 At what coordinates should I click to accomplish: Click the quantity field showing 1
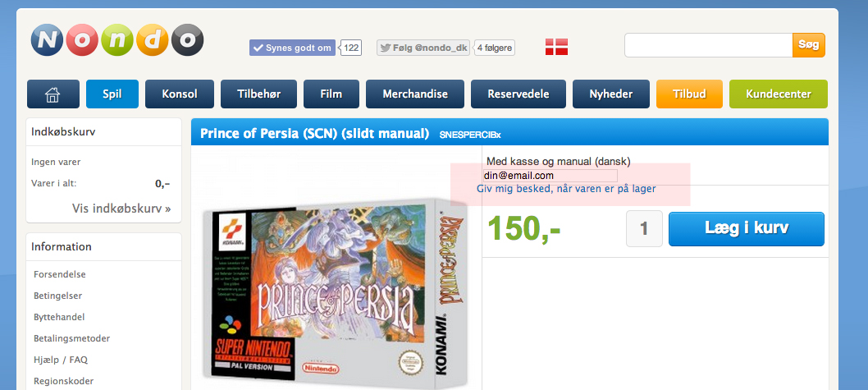pyautogui.click(x=644, y=229)
